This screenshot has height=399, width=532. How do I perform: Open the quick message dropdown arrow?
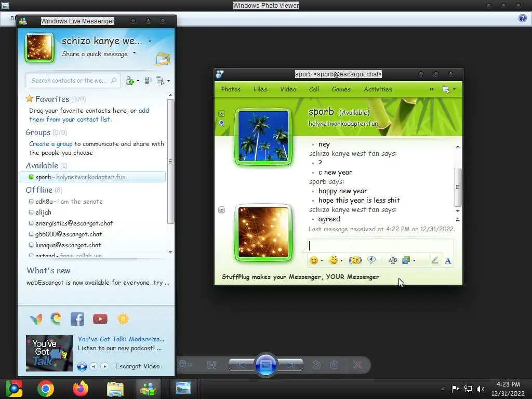(135, 52)
